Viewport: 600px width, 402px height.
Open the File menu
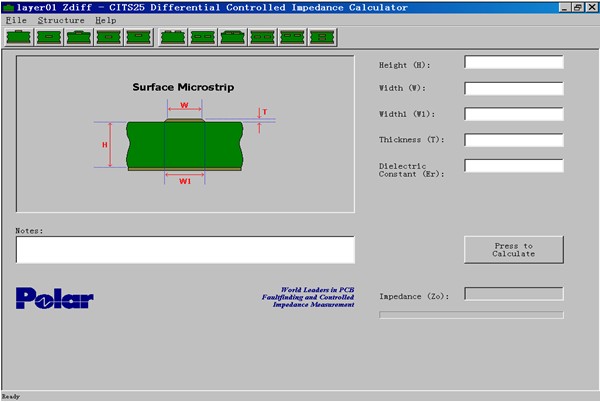(x=16, y=20)
